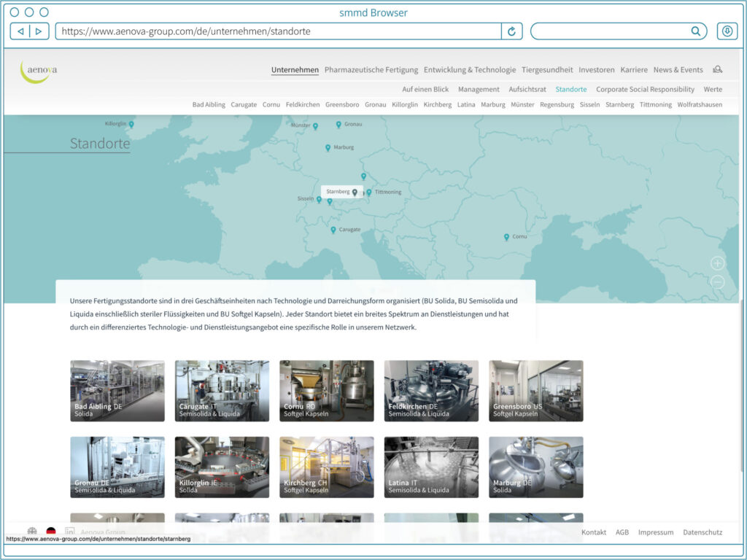This screenshot has width=747, height=560.
Task: Reload the page with the refresh icon
Action: click(511, 31)
